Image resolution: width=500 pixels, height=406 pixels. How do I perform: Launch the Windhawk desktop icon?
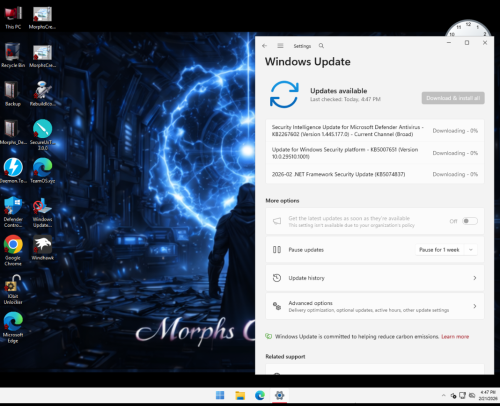click(42, 248)
